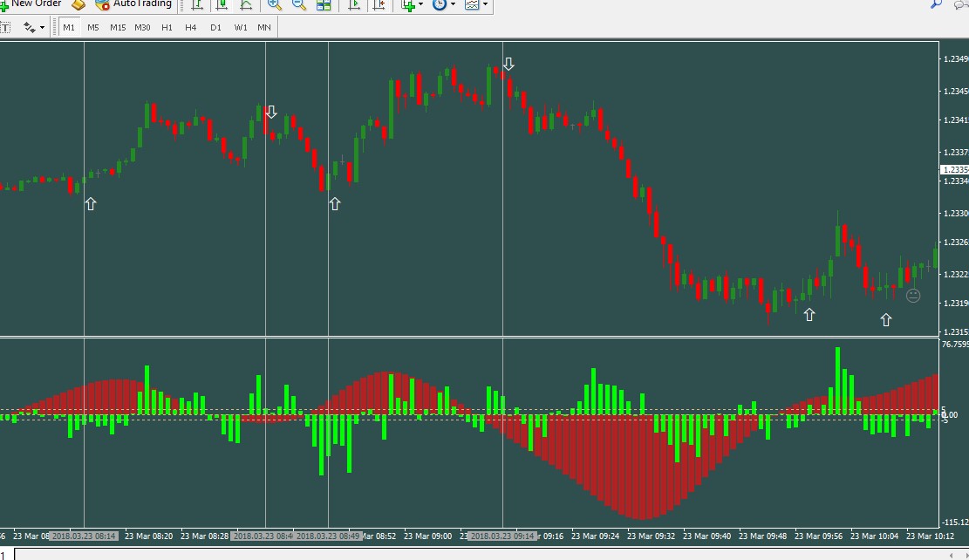Click the 2018.03.23 08:14 date label
Viewport: 969px width, 560px height.
pos(84,536)
